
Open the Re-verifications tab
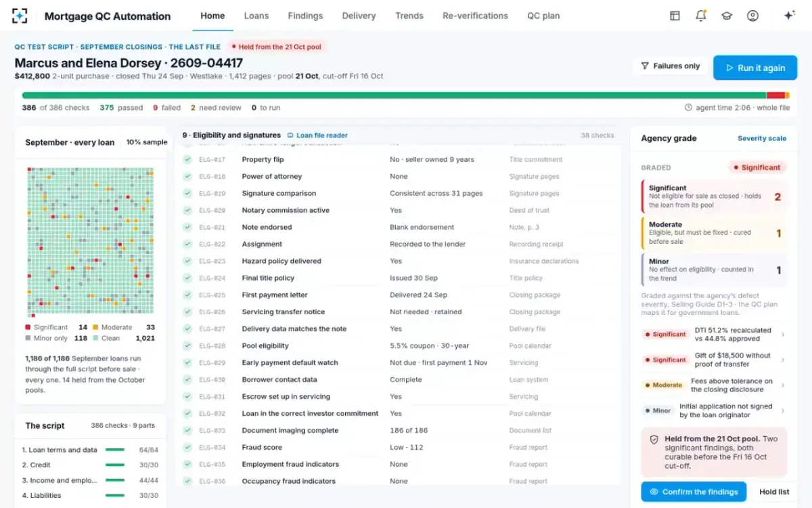475,16
